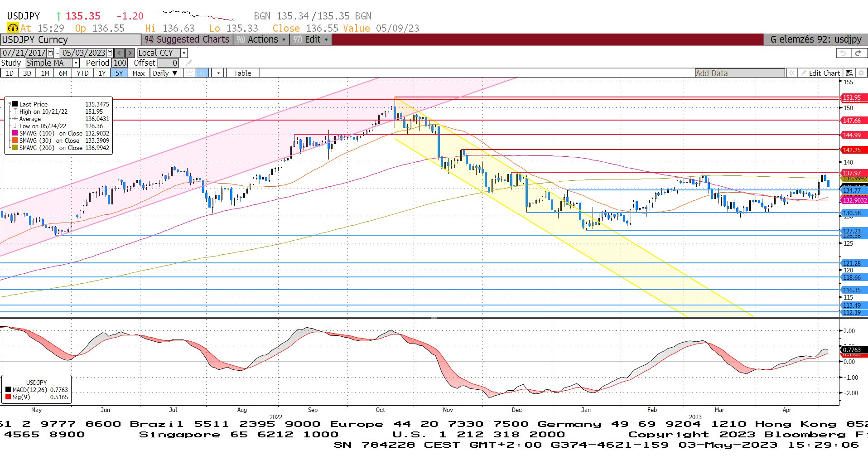Open the Actions dropdown menu
The height and width of the screenshot is (470, 868).
[261, 39]
